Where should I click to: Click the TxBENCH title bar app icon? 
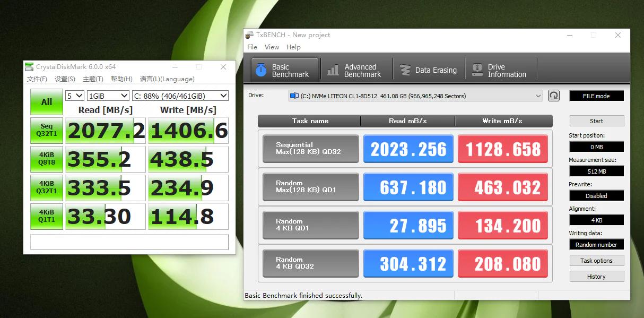(249, 35)
